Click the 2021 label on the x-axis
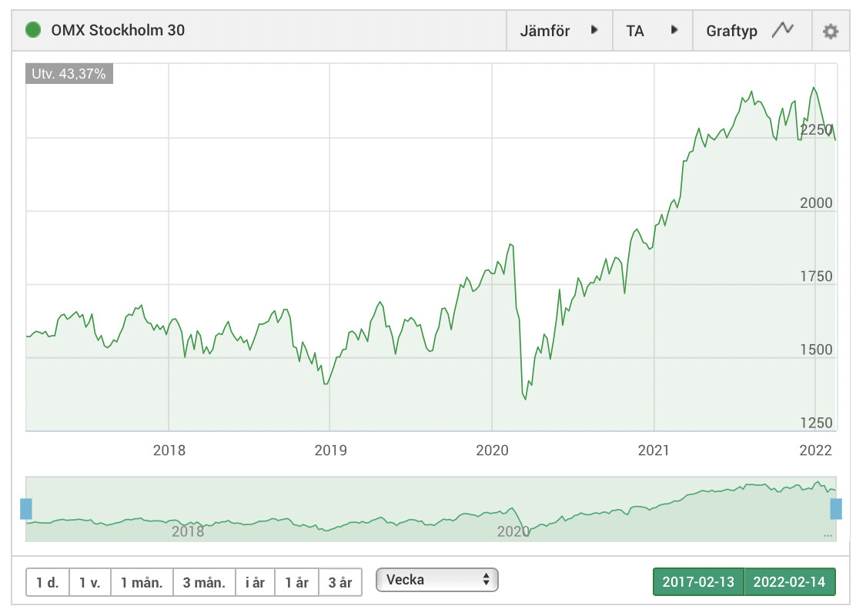Image resolution: width=856 pixels, height=616 pixels. [654, 450]
